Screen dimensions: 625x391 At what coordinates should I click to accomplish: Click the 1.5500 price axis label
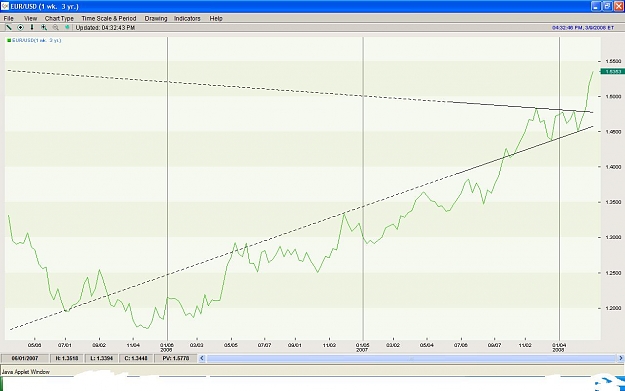pos(613,61)
